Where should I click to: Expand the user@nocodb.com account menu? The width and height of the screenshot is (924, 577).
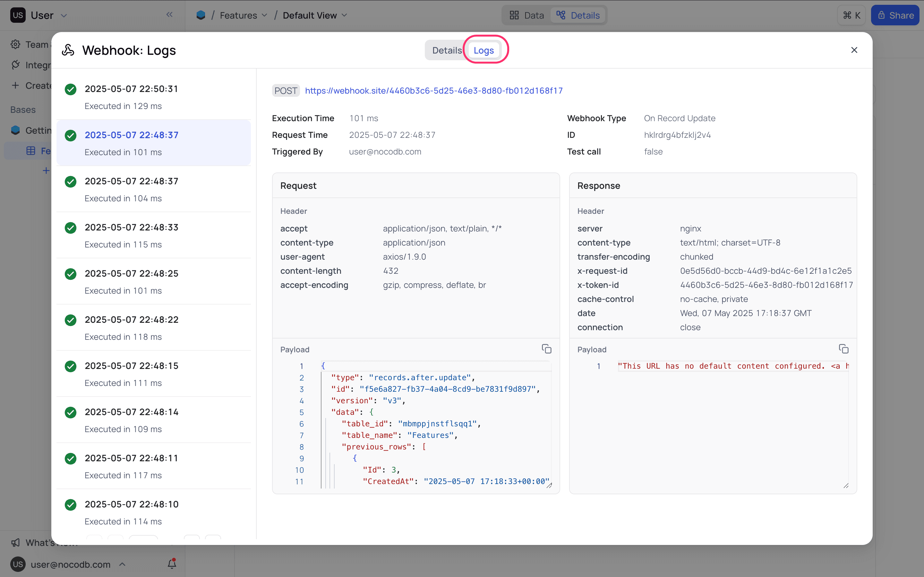(122, 564)
